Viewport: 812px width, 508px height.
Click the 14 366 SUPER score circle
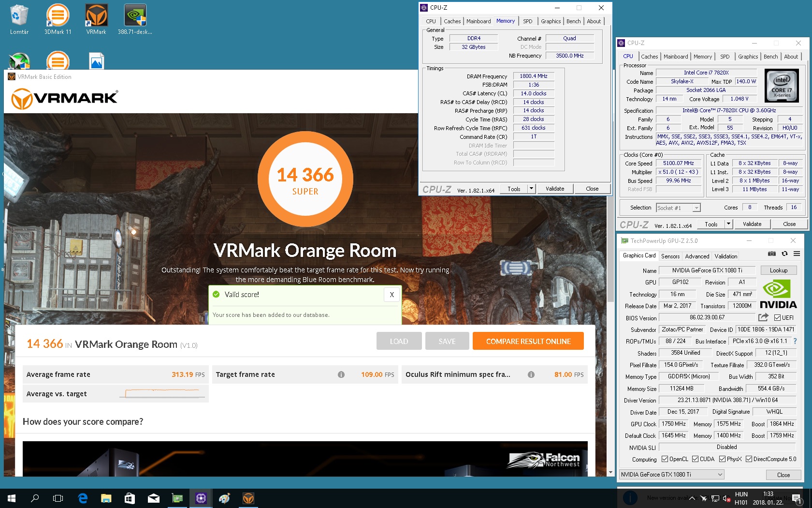(305, 179)
